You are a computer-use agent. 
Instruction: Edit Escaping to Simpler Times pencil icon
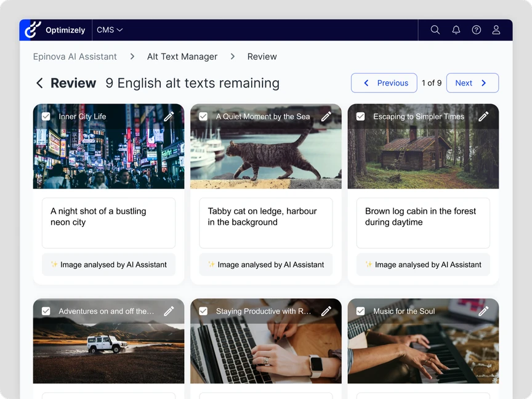(x=483, y=116)
